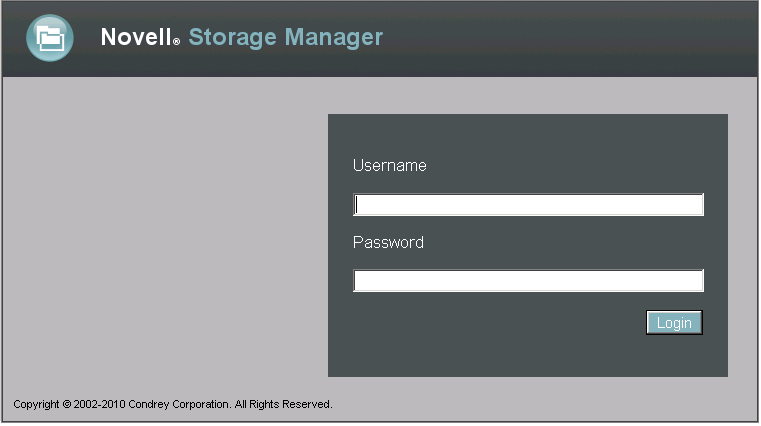Image resolution: width=761 pixels, height=426 pixels.
Task: Click the © symbol in the footer
Action: pyautogui.click(x=66, y=405)
